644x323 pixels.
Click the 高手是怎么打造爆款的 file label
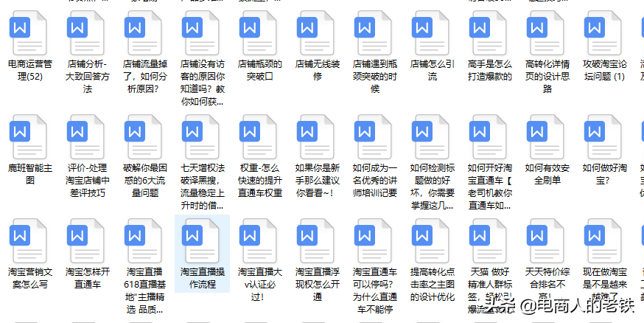point(489,70)
